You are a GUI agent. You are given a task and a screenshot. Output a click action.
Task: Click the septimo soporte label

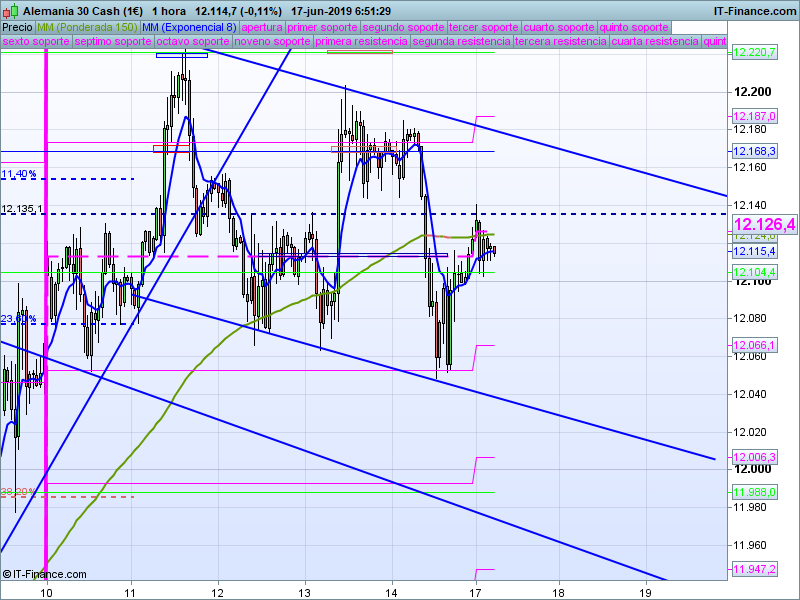coord(113,41)
